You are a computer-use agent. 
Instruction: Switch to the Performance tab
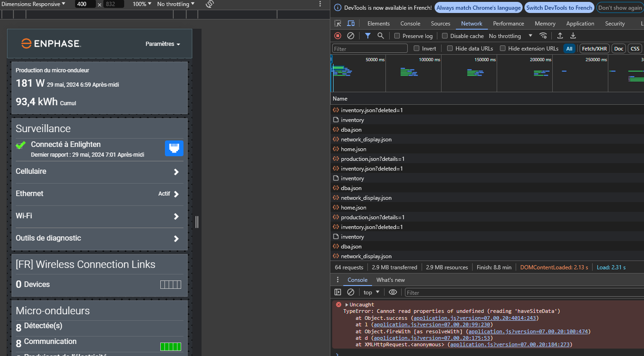[508, 23]
